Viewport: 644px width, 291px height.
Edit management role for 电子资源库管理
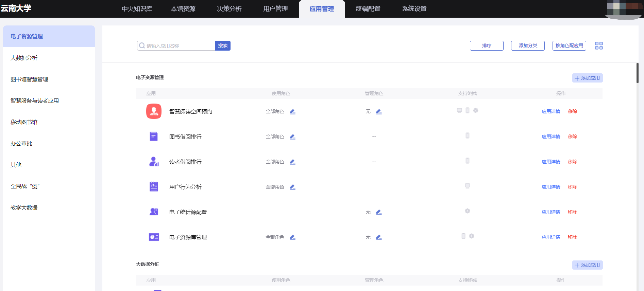click(x=379, y=237)
